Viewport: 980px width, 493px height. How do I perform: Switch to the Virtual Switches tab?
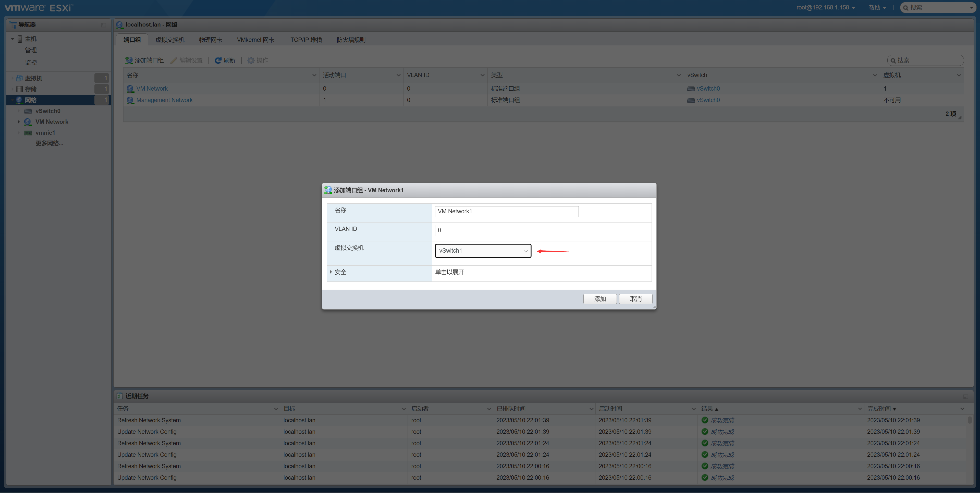[170, 40]
